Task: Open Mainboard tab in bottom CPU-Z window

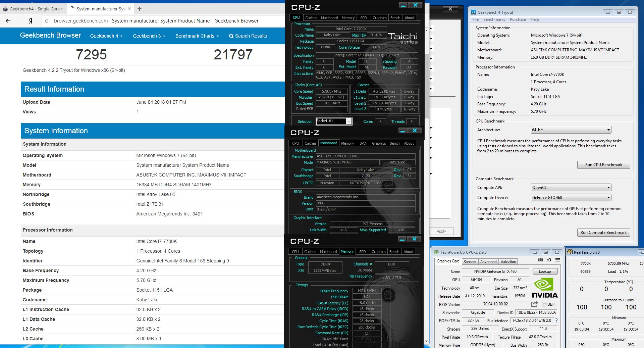Action: (328, 252)
